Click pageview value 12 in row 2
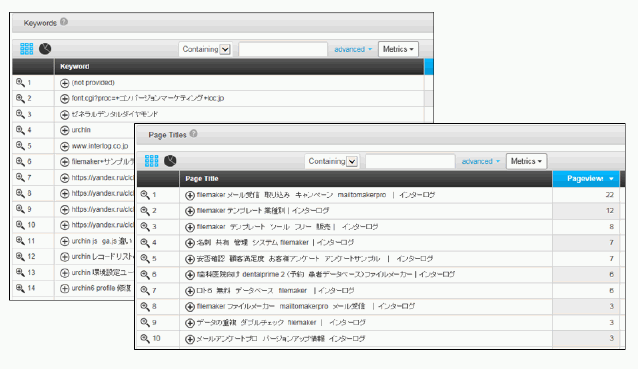 coord(610,211)
